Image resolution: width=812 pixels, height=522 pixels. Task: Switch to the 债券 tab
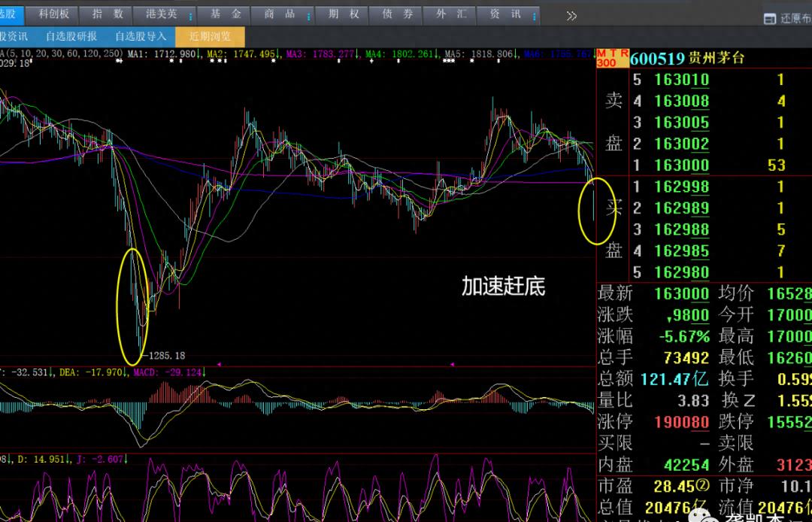[397, 14]
